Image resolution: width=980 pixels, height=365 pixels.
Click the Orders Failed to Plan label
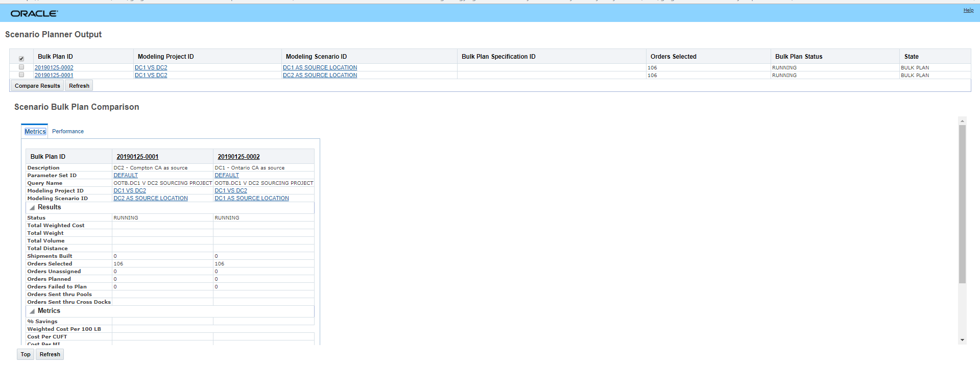click(57, 286)
